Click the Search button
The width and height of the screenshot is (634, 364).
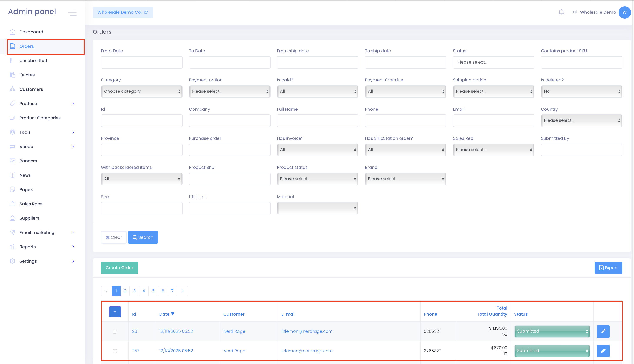pos(143,237)
